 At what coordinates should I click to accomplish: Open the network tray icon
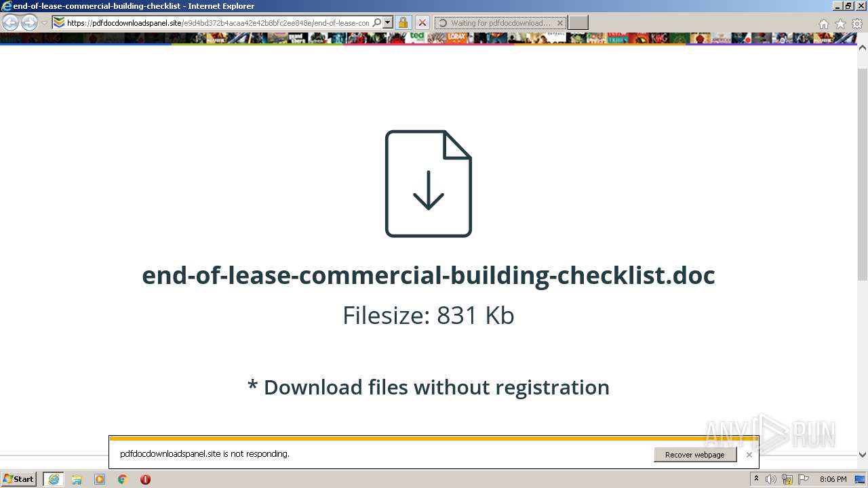pos(787,479)
